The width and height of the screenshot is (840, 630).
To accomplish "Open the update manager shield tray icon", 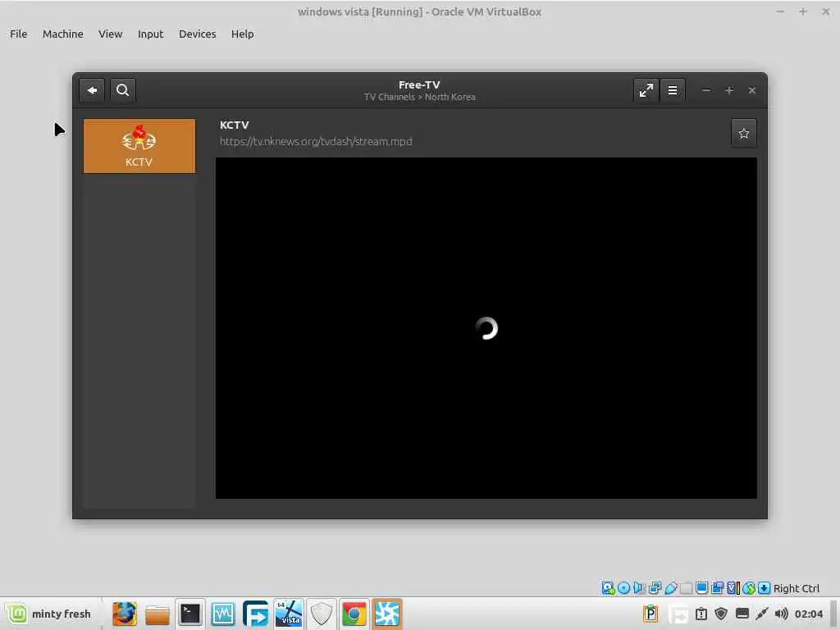I will click(x=721, y=614).
